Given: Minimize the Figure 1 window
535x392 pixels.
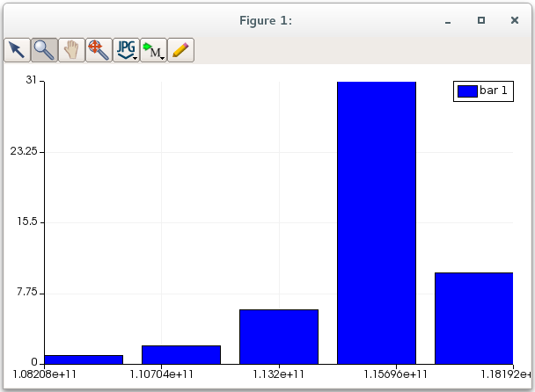Looking at the screenshot, I should click(x=448, y=21).
